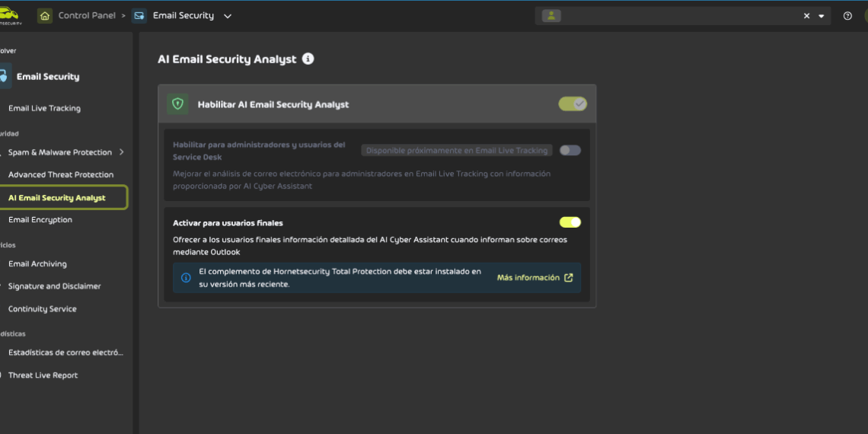Click the user avatar icon in search field
This screenshot has height=434, width=868.
pos(550,16)
